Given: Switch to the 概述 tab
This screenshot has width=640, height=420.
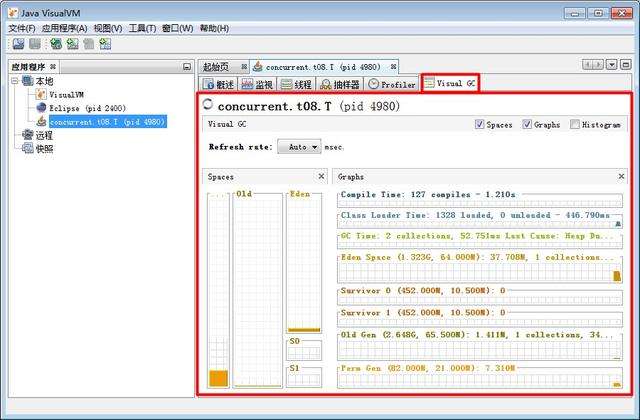Looking at the screenshot, I should [218, 84].
